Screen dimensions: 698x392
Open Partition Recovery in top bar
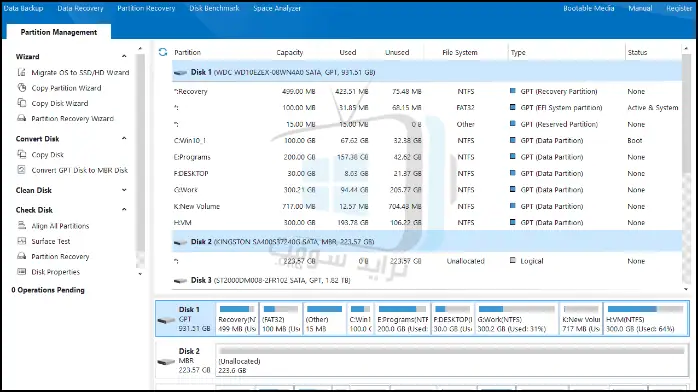point(146,8)
